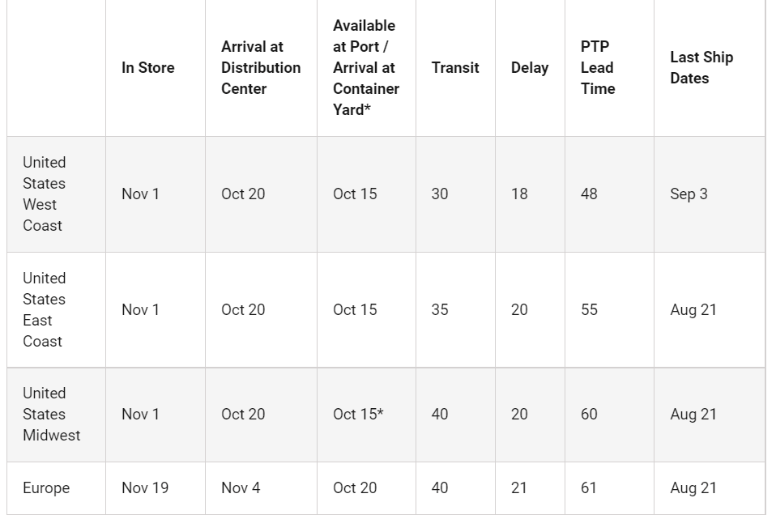The image size is (776, 532).
Task: Select the Sep 3 last ship date
Action: click(689, 194)
